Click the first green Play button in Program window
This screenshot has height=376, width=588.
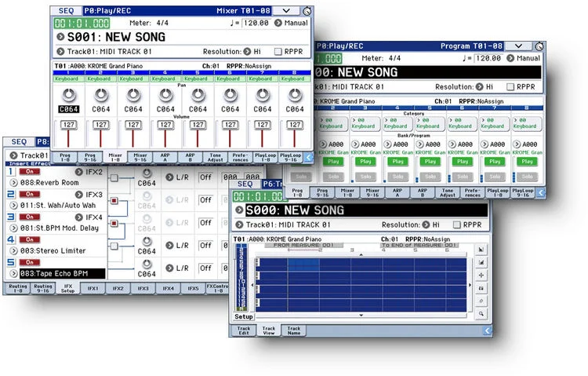333,162
